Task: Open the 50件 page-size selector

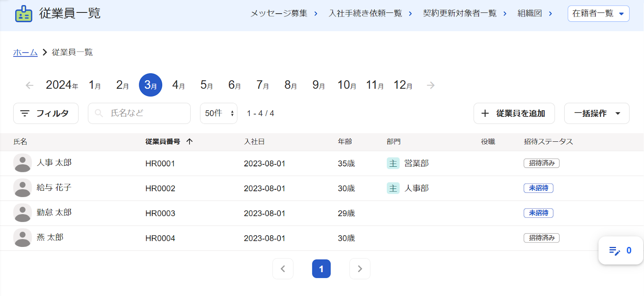Action: (x=219, y=113)
